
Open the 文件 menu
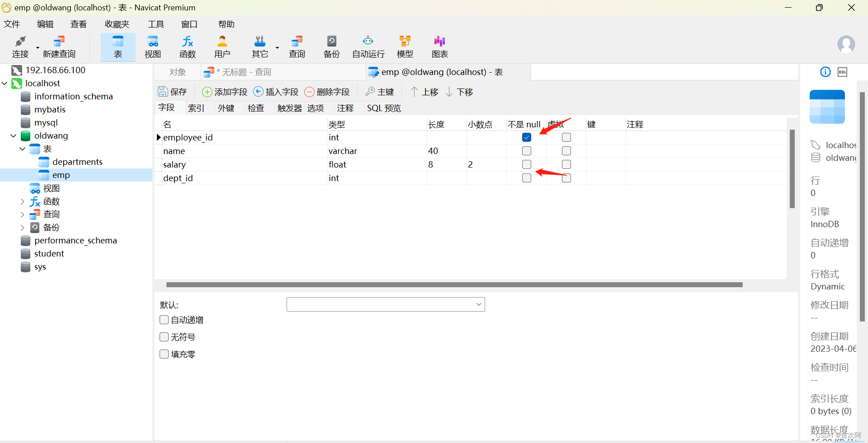[12, 24]
